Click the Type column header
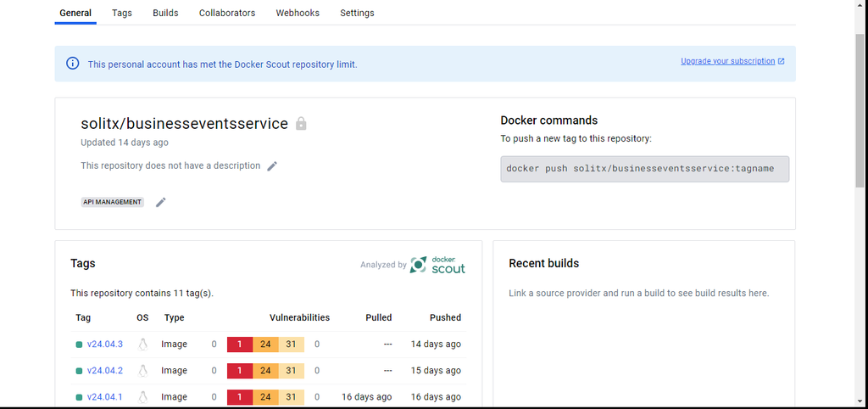 click(x=175, y=317)
